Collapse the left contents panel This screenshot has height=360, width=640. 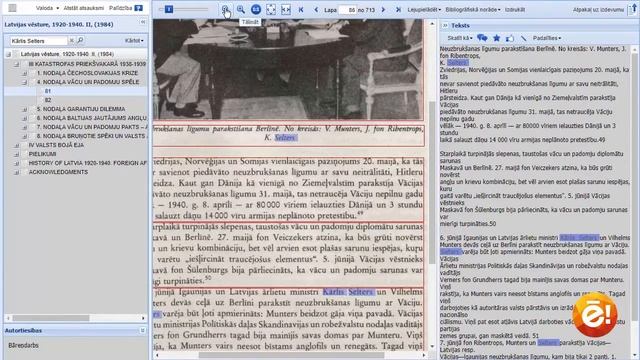(x=143, y=22)
